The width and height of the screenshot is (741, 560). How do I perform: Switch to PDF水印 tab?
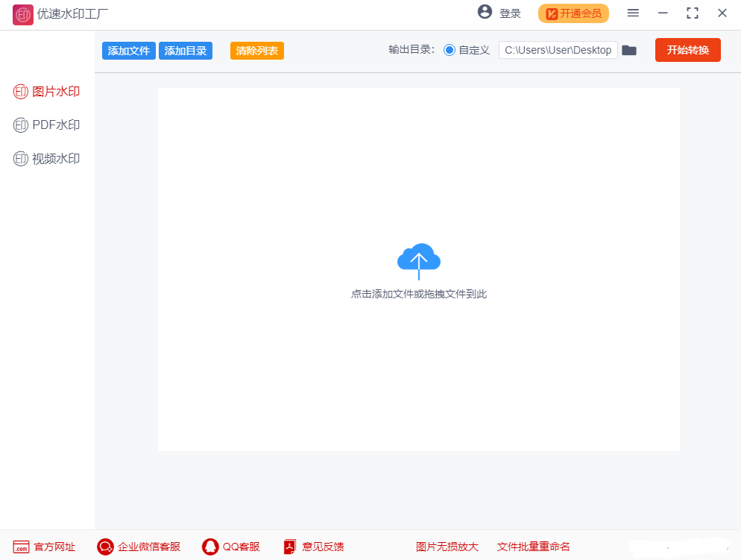click(x=47, y=125)
